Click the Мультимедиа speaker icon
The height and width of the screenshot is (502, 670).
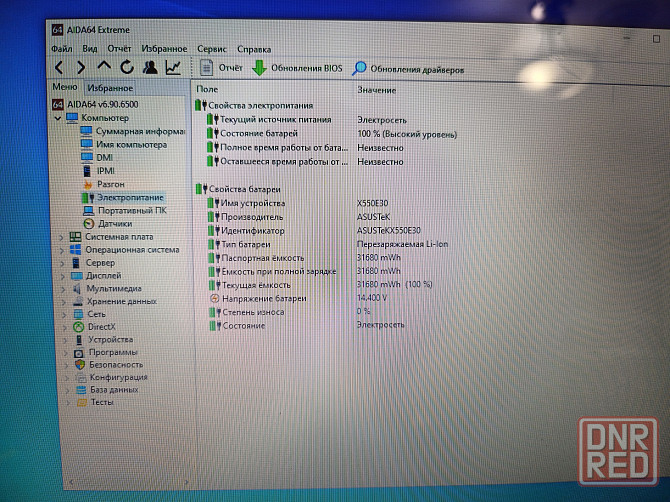[77, 289]
